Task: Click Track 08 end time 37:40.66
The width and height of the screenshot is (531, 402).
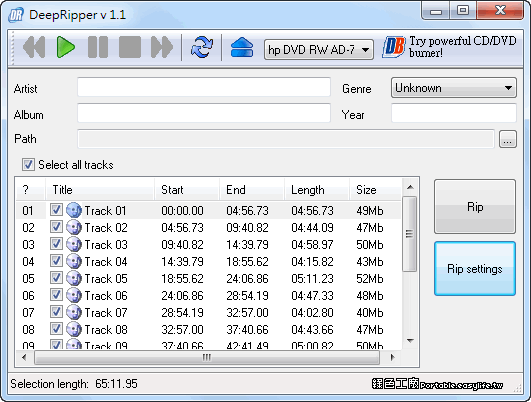Action: point(248,330)
